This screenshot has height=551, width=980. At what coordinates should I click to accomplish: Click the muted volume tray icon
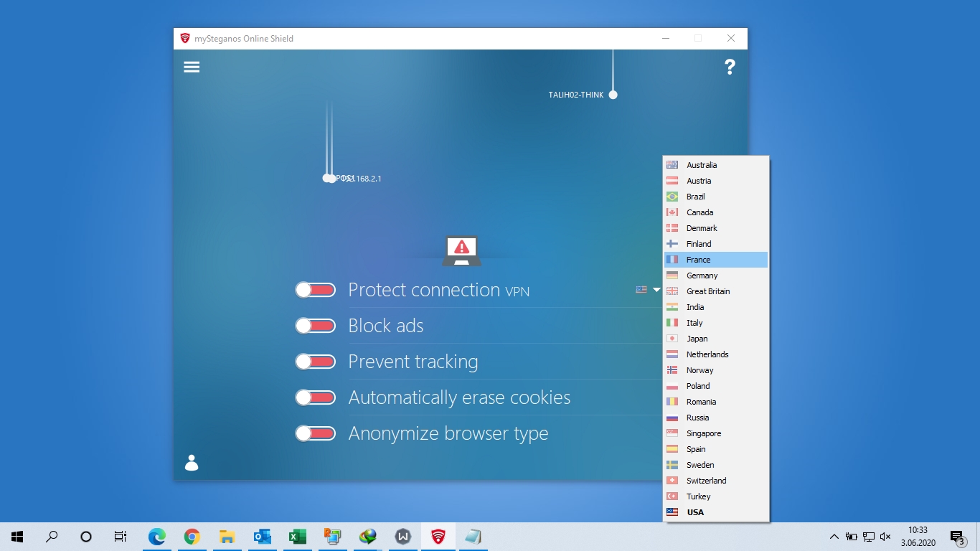point(886,537)
